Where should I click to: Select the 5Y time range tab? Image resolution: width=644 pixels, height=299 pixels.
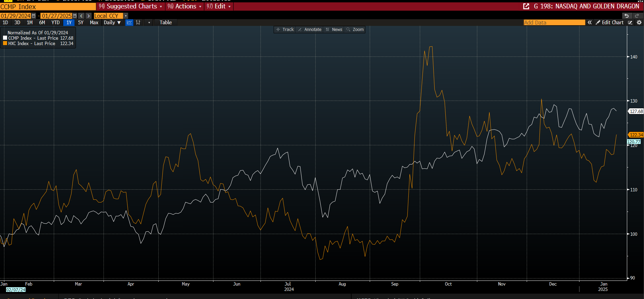pyautogui.click(x=81, y=23)
